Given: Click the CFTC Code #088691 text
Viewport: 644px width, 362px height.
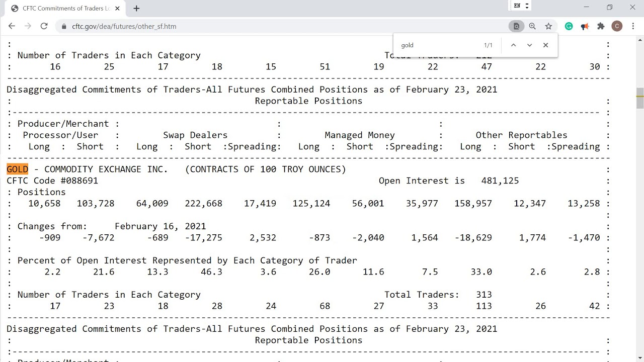Looking at the screenshot, I should (52, 180).
